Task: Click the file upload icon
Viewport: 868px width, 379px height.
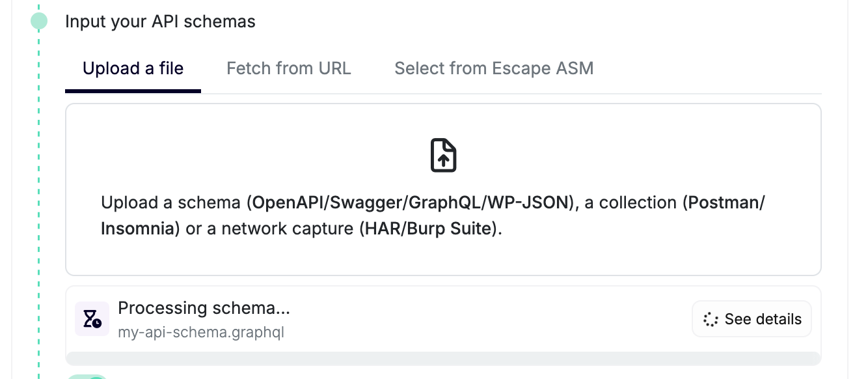Action: tap(444, 156)
